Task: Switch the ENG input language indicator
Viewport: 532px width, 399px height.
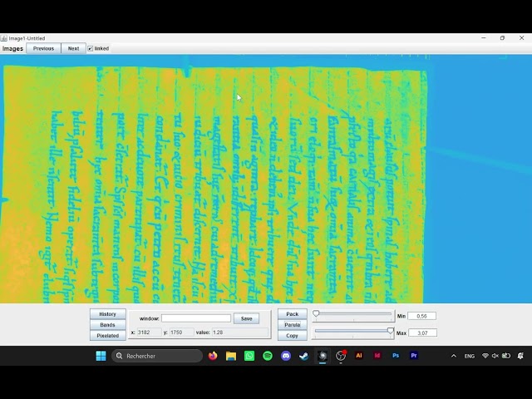Action: [470, 356]
